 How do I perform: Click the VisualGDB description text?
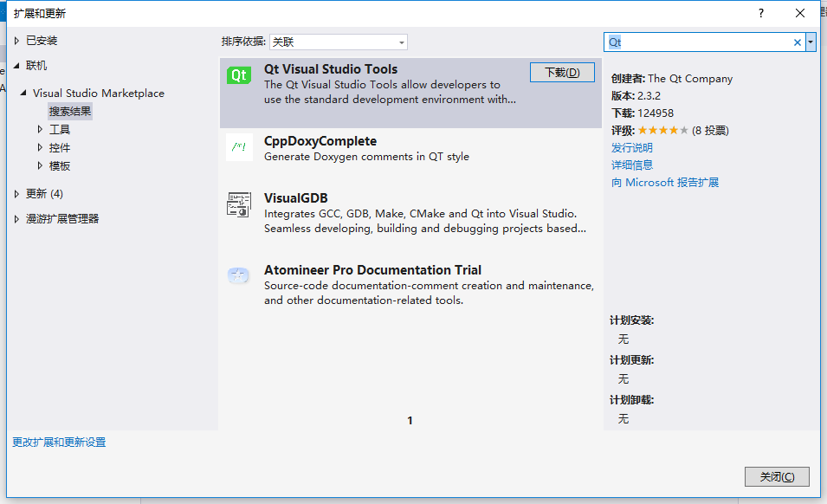(x=425, y=221)
